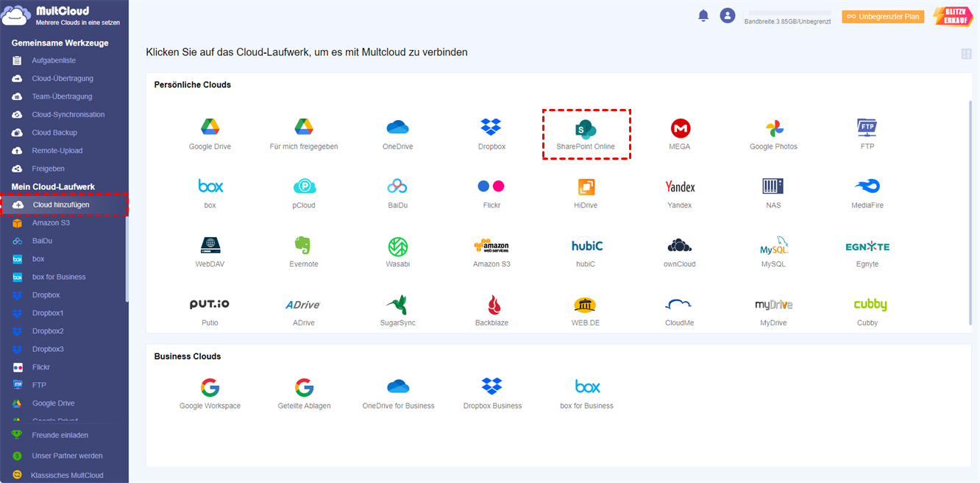The image size is (980, 483).
Task: Open 'box for Business' in sidebar list
Action: point(59,277)
